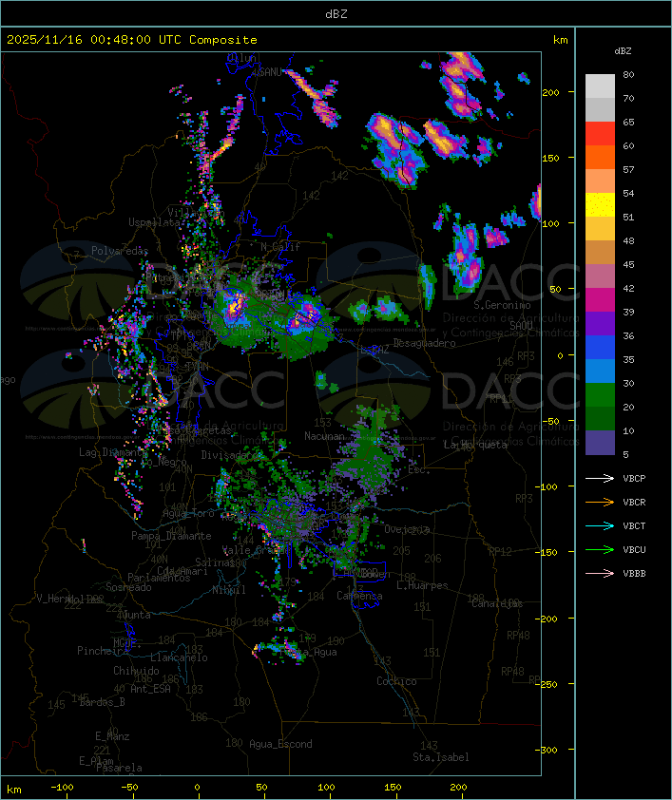Click the dBZ title at top
Screen dimensions: 672x800
pyautogui.click(x=336, y=13)
